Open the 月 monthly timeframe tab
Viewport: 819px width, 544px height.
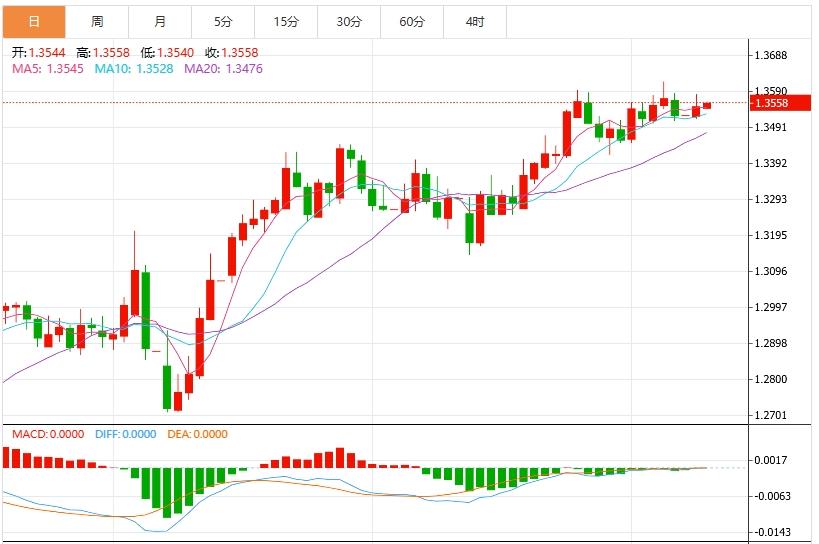point(160,21)
